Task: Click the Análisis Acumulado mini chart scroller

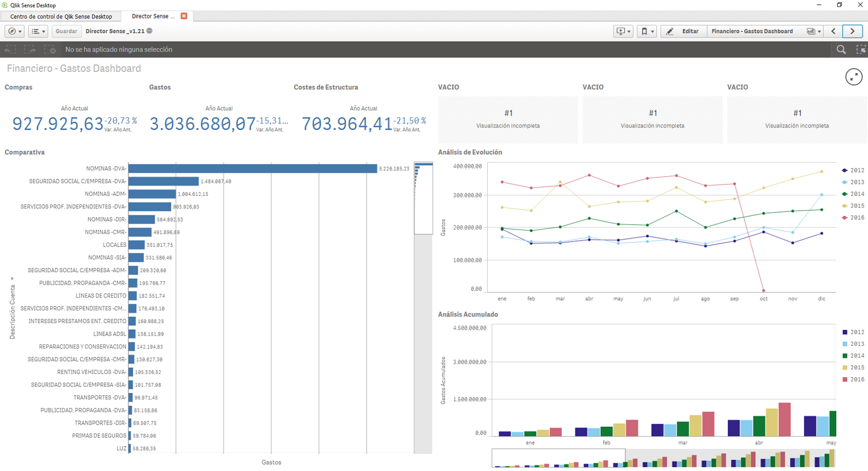Action: tap(558, 458)
